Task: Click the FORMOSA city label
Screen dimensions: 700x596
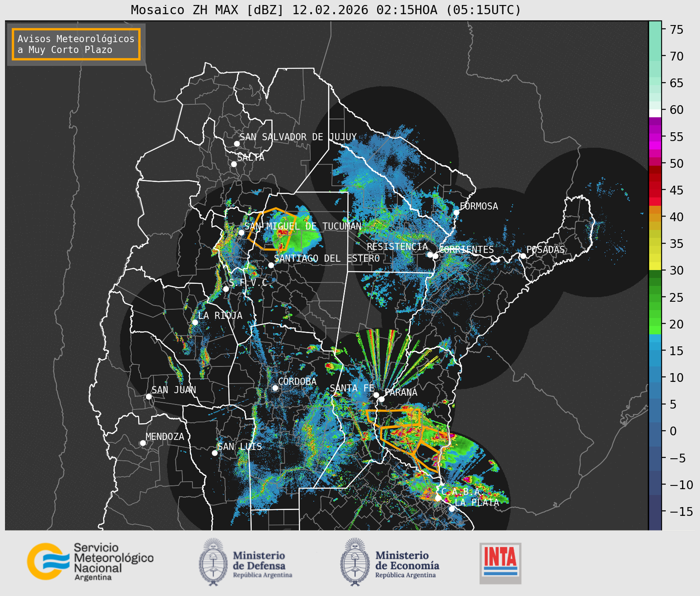Action: point(479,206)
